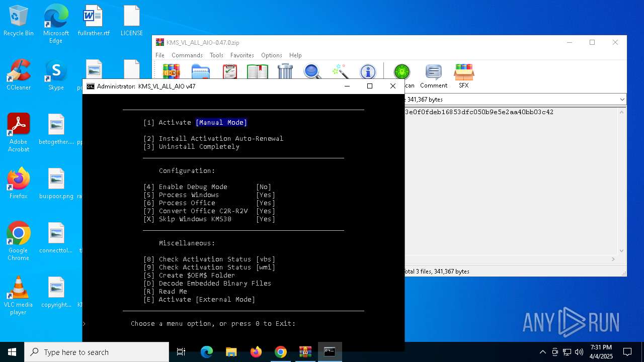The height and width of the screenshot is (362, 644).
Task: Click the right arrow of WinRAR horizontal scrollbar
Action: coord(613,259)
